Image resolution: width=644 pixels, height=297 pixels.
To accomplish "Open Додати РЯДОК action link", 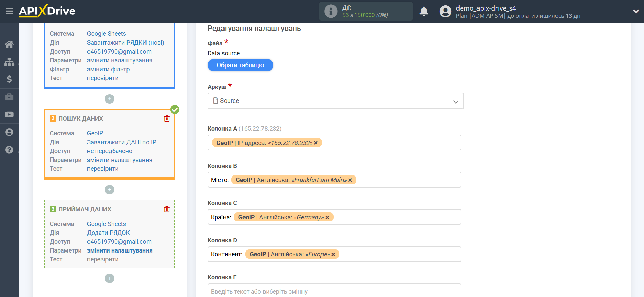I will (x=109, y=233).
